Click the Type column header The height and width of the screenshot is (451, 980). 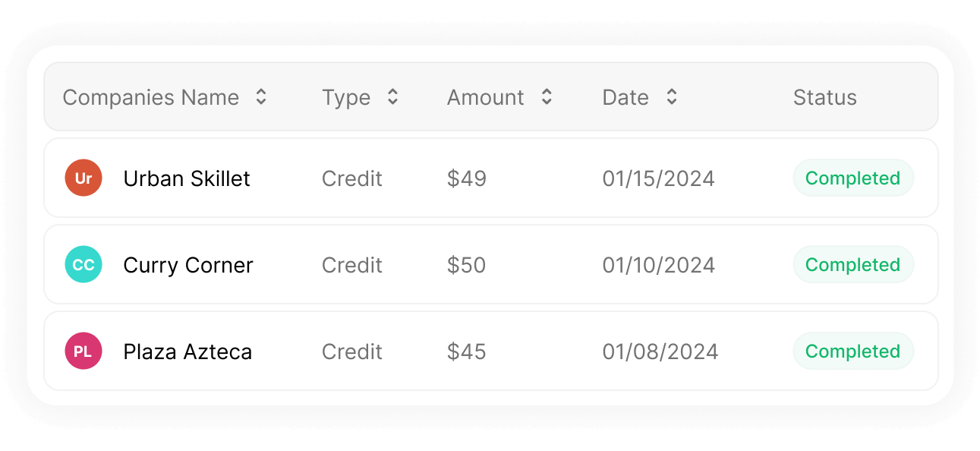[x=346, y=97]
